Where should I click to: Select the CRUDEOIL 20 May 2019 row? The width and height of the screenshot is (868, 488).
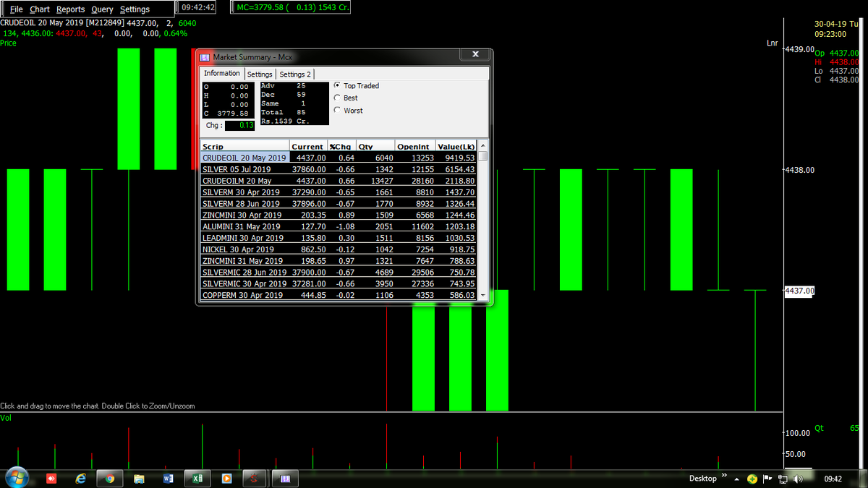[339, 157]
